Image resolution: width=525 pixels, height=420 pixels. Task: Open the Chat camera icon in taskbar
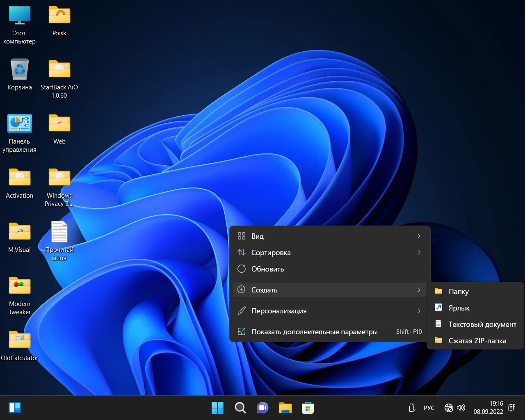click(x=262, y=408)
